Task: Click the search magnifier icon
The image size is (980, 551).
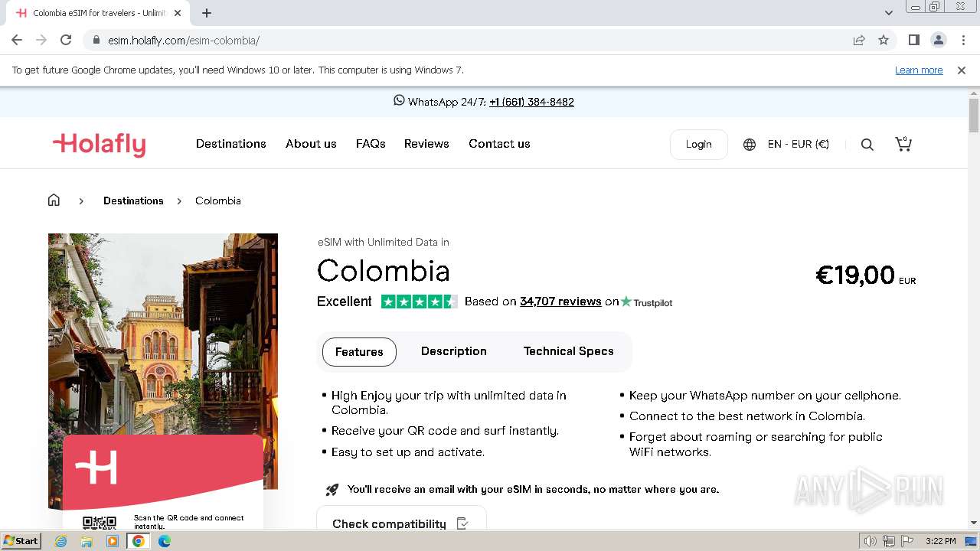Action: point(867,145)
